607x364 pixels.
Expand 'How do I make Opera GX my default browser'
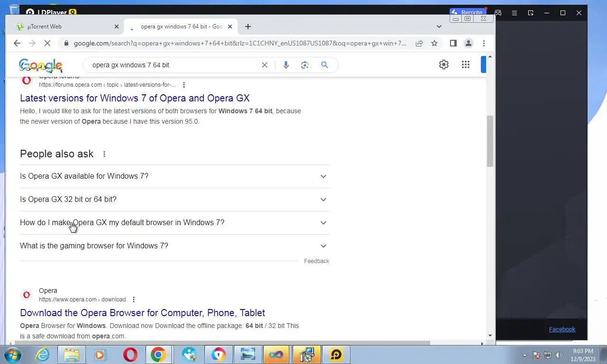pyautogui.click(x=174, y=223)
